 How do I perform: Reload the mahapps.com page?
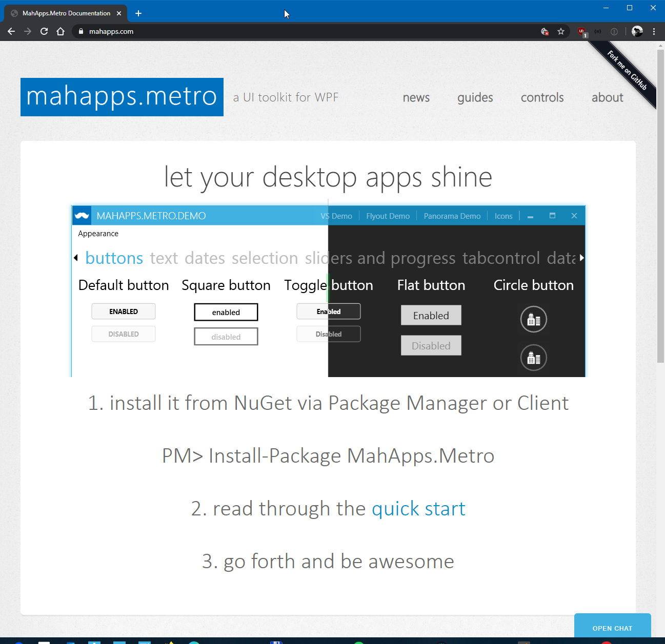point(44,31)
